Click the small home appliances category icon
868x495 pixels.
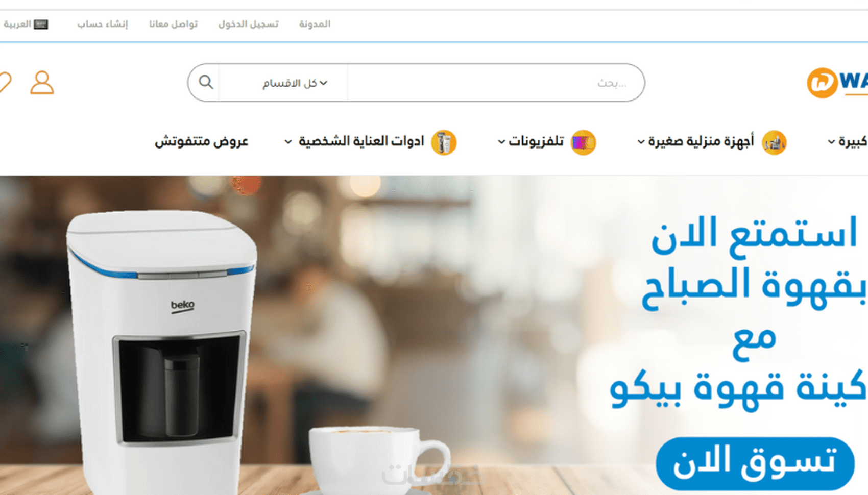(774, 142)
